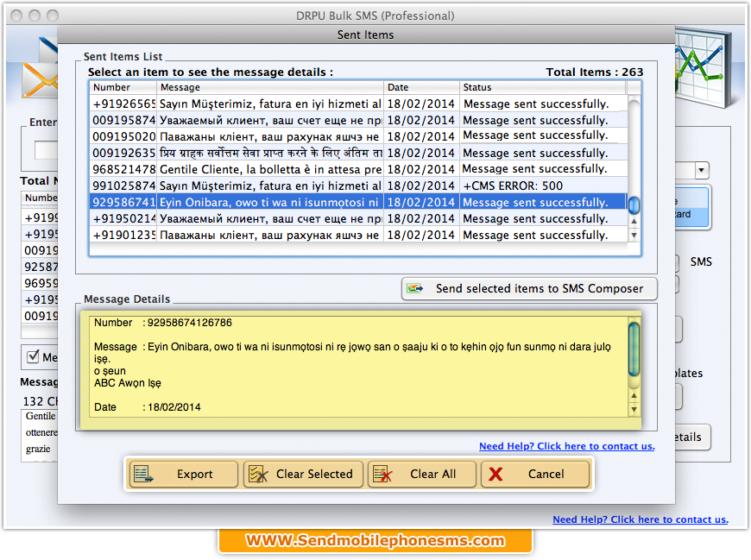Click SMS label in main window
This screenshot has width=751, height=560.
coord(701,261)
